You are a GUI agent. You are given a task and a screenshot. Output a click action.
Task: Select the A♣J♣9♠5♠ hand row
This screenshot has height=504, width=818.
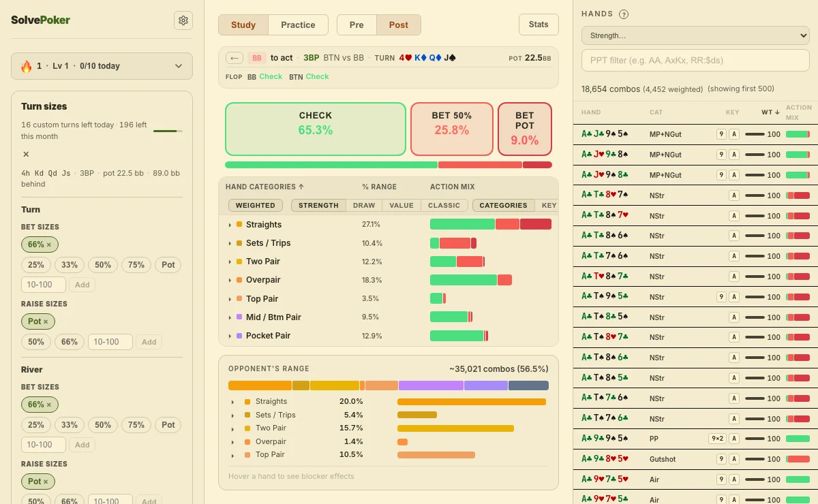click(695, 135)
